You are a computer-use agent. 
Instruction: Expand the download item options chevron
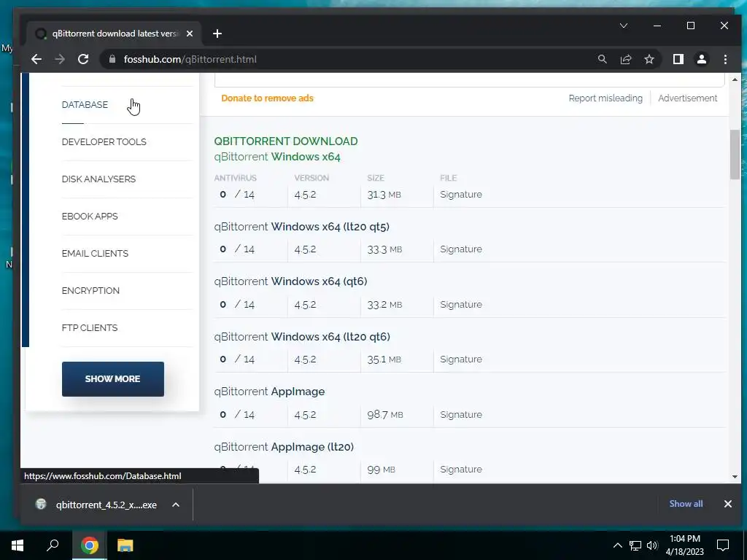pyautogui.click(x=176, y=505)
